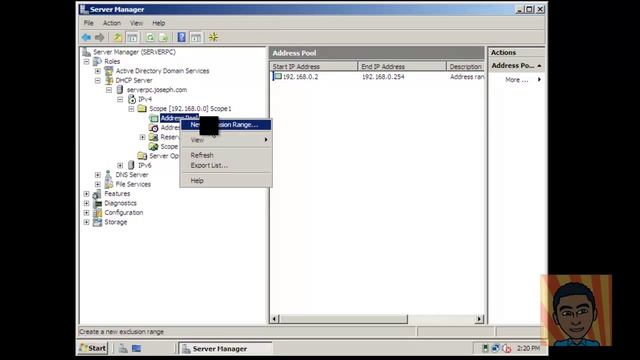This screenshot has height=360, width=640.
Task: Expand the Features node
Action: [87, 193]
